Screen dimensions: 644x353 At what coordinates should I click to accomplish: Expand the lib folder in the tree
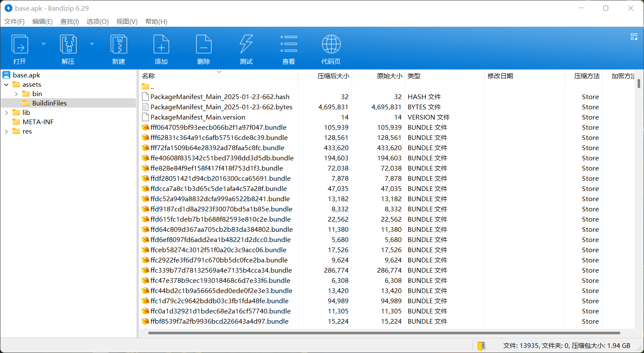(6, 113)
